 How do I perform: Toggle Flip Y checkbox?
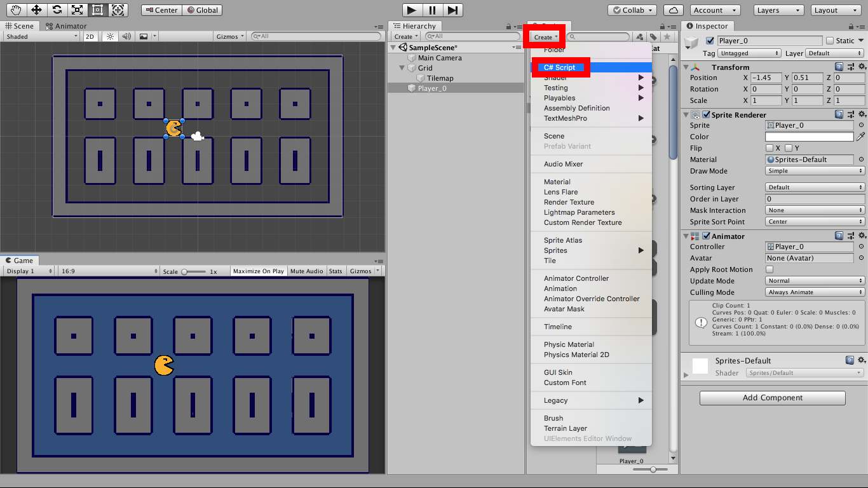click(x=788, y=148)
